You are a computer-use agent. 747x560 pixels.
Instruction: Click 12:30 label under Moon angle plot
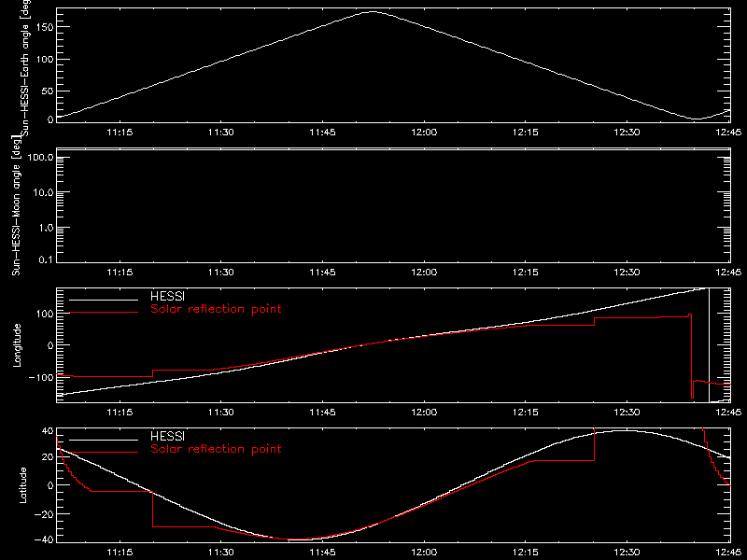(627, 273)
